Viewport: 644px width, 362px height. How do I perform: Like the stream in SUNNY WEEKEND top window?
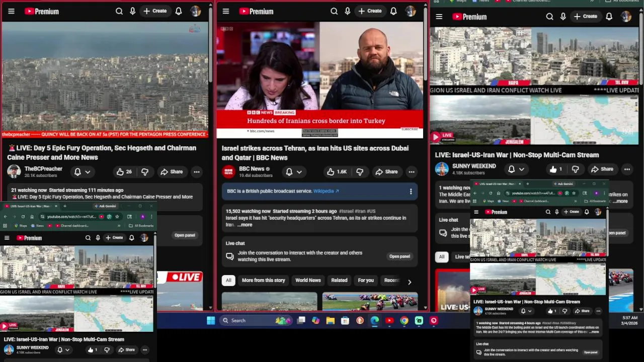tap(557, 169)
